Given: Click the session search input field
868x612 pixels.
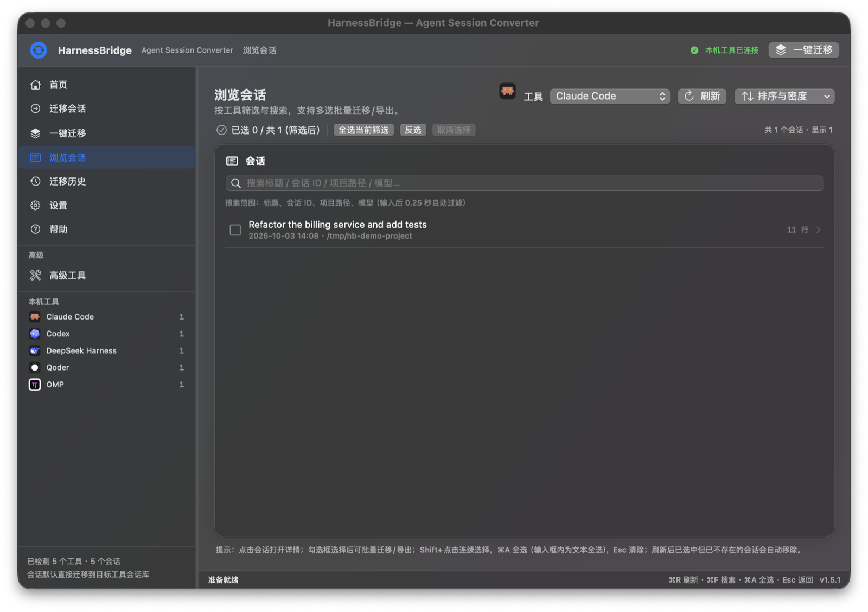Looking at the screenshot, I should pos(524,183).
